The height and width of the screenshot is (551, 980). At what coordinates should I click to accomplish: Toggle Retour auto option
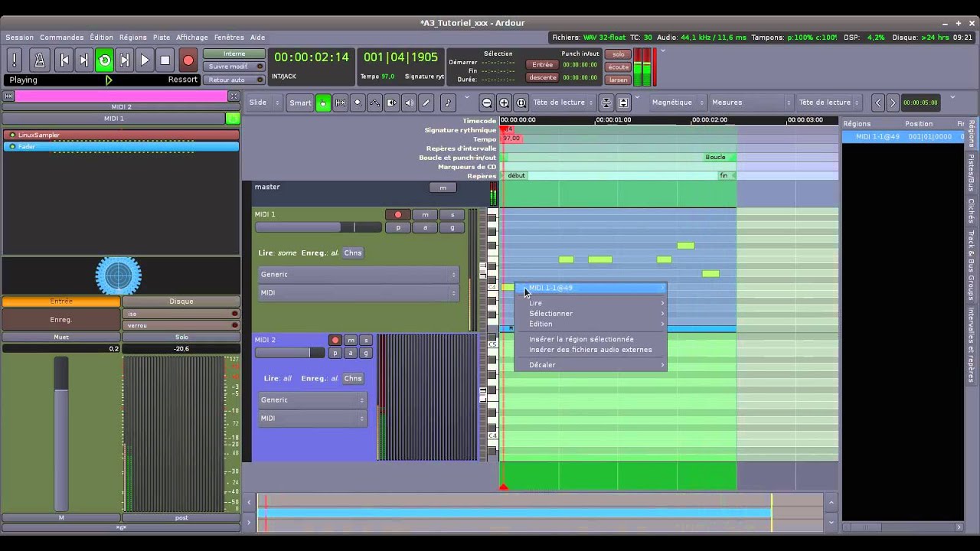tap(234, 80)
